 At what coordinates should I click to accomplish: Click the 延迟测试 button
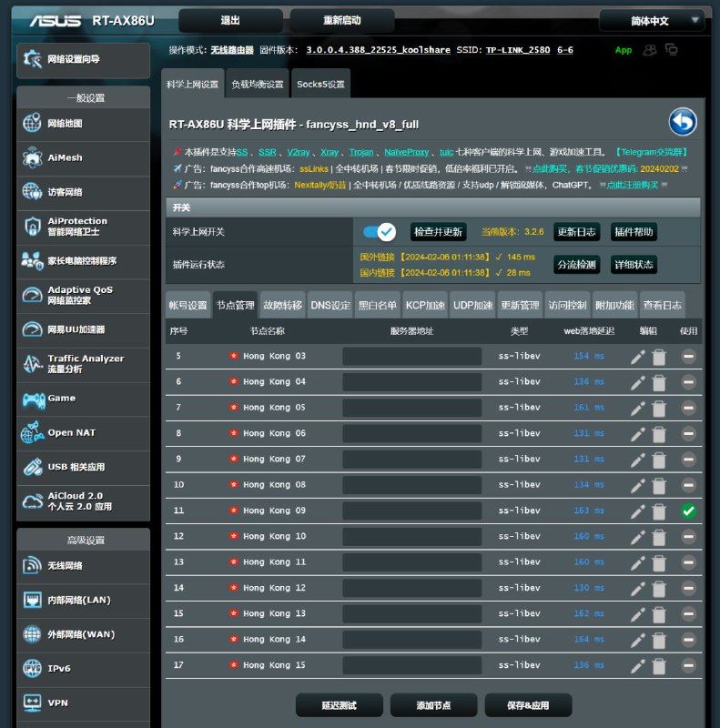click(x=340, y=705)
